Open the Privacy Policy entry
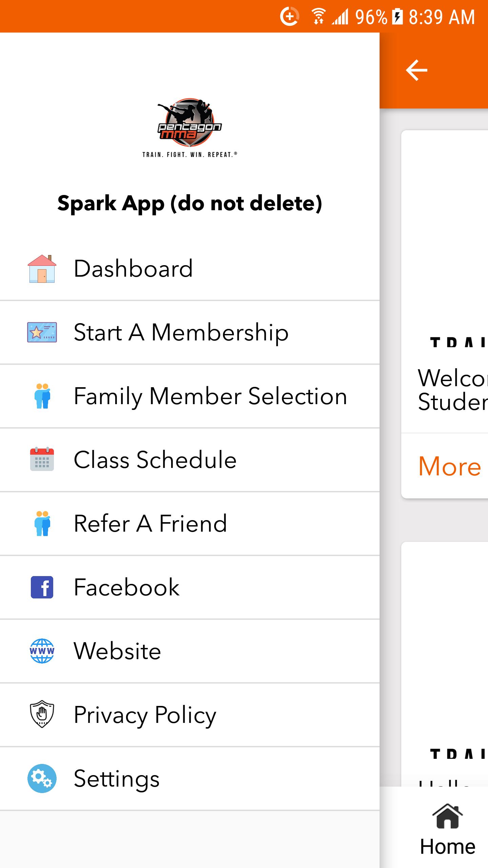This screenshot has width=488, height=868. click(x=190, y=715)
